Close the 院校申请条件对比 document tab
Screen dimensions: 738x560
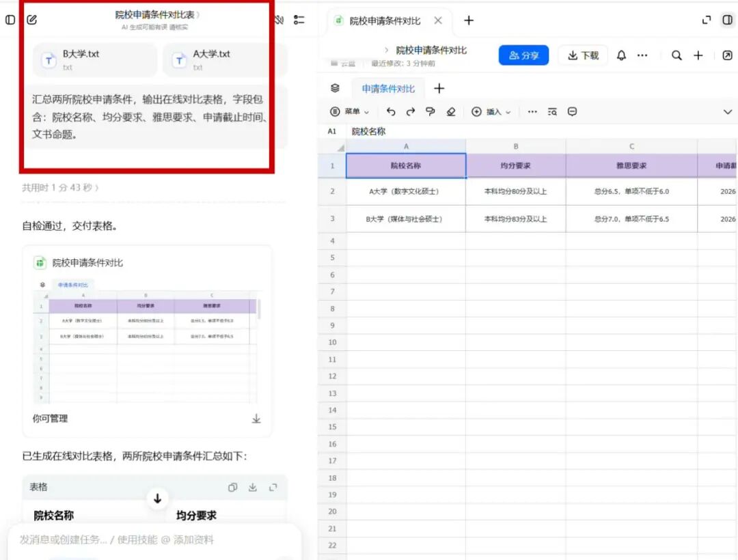pyautogui.click(x=438, y=20)
